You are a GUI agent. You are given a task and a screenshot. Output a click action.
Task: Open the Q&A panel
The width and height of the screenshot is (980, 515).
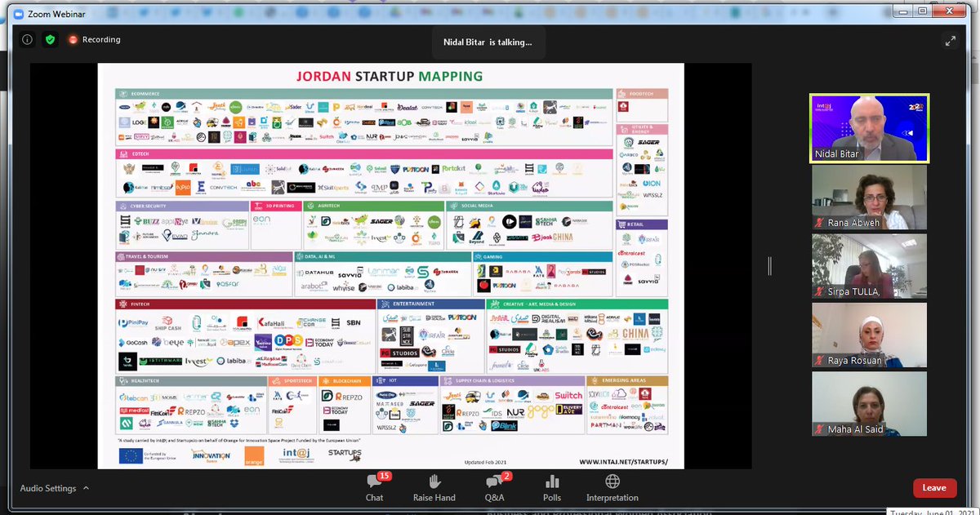pyautogui.click(x=494, y=487)
